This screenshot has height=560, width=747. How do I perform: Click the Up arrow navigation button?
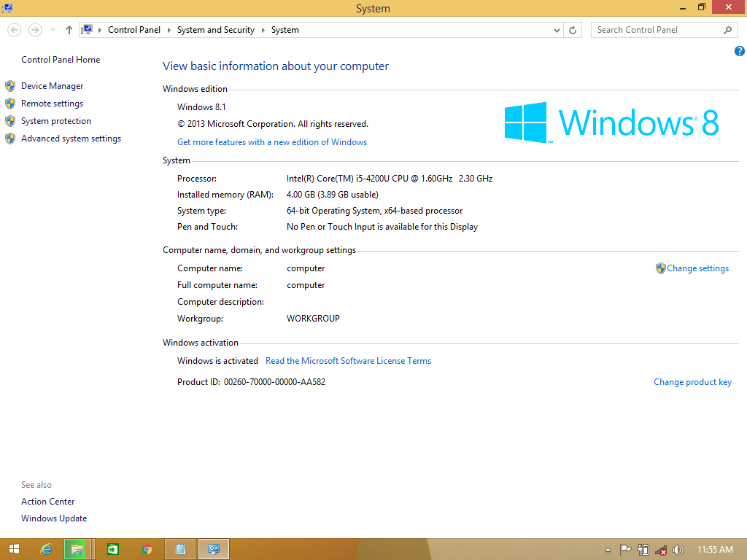click(x=69, y=30)
